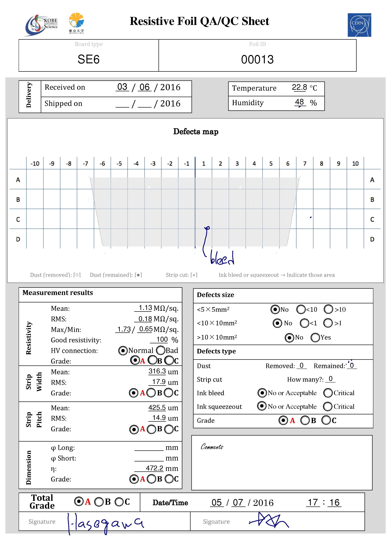Edit Strip cut How many count
This screenshot has height=554, width=392.
pos(330,379)
